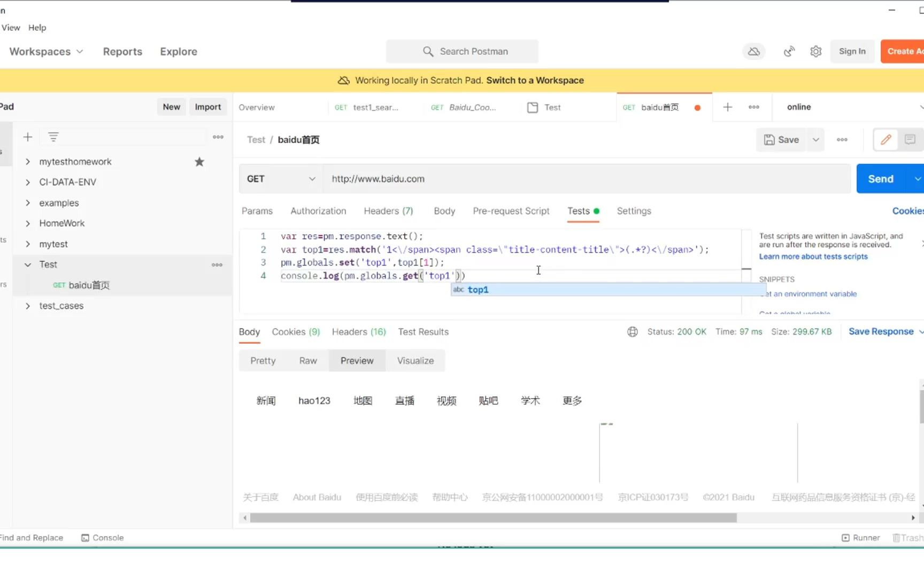Click Switch to a Workspace link
Image resolution: width=924 pixels, height=578 pixels.
coord(535,80)
